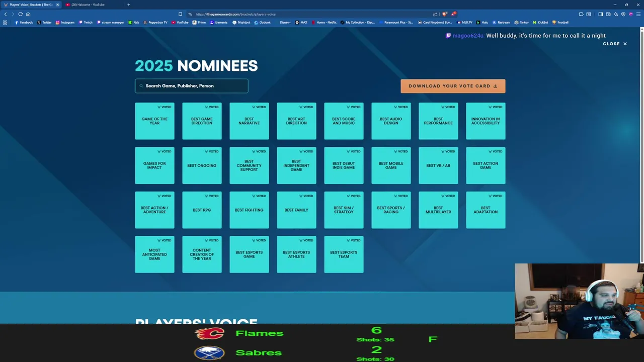Screen dimensions: 644x362
Task: Open the Nightbot bookmark
Action: [x=242, y=22]
